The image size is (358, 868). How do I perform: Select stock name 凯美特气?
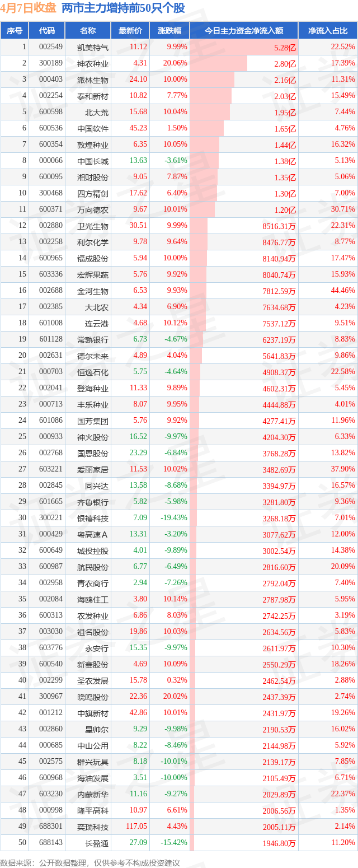[x=93, y=48]
